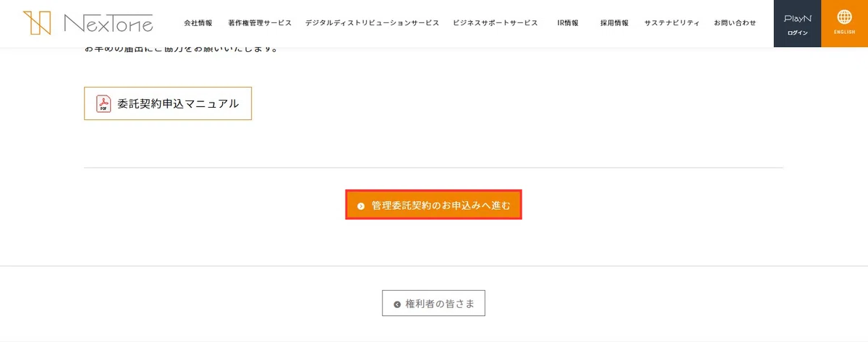Open the PDF icon for 委託契約申込マニュアル
868x342 pixels.
coord(103,103)
